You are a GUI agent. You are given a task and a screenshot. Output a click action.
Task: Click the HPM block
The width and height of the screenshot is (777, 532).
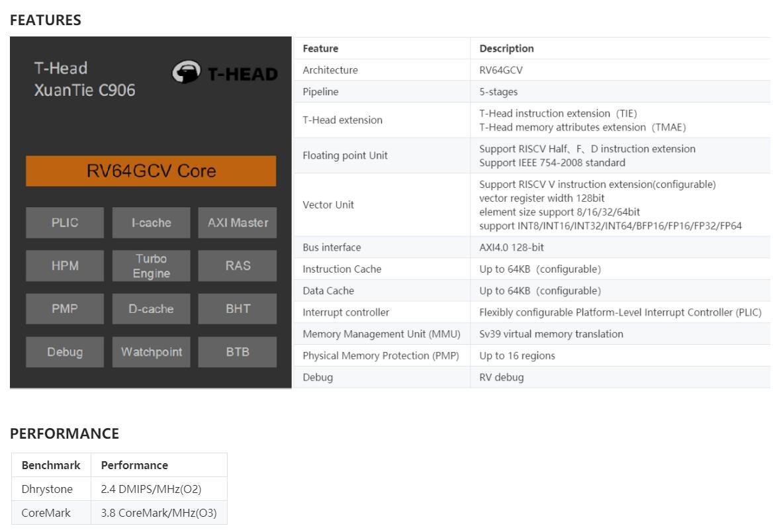[x=65, y=266]
